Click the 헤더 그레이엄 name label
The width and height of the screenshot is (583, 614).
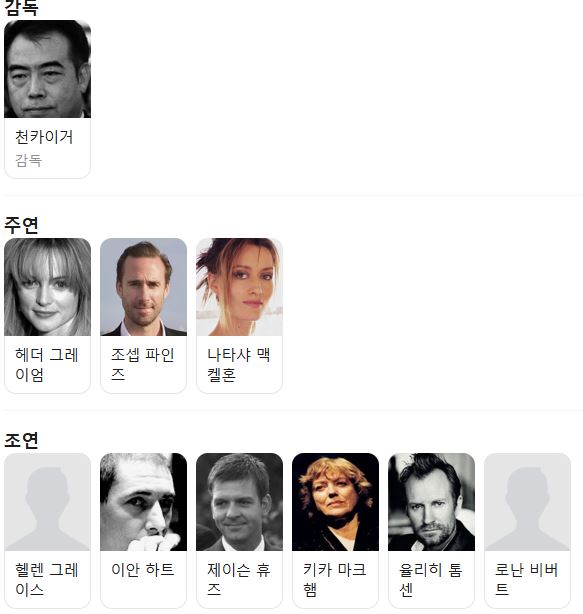coord(47,365)
